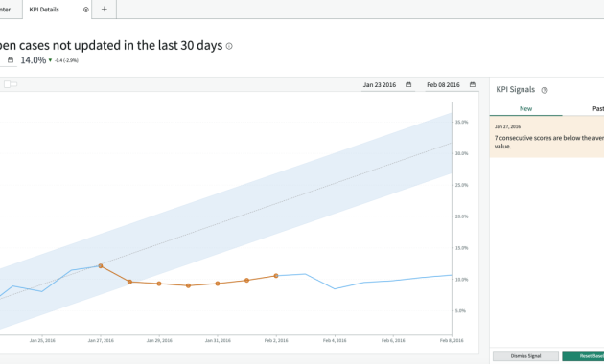
Task: Select the New signals tab
Action: pyautogui.click(x=525, y=109)
